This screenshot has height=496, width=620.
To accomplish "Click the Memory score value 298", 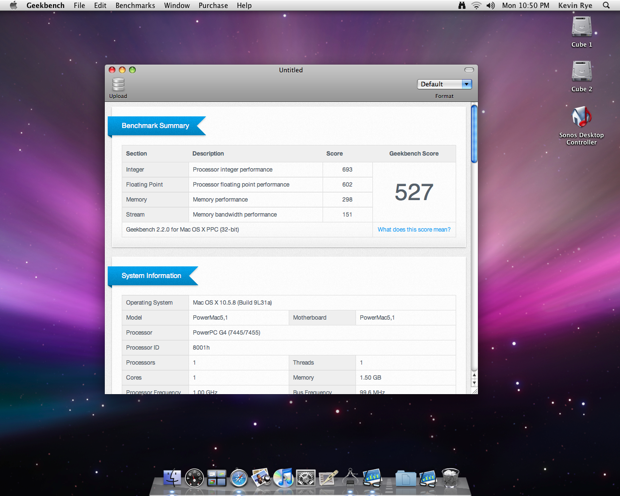I will click(347, 199).
